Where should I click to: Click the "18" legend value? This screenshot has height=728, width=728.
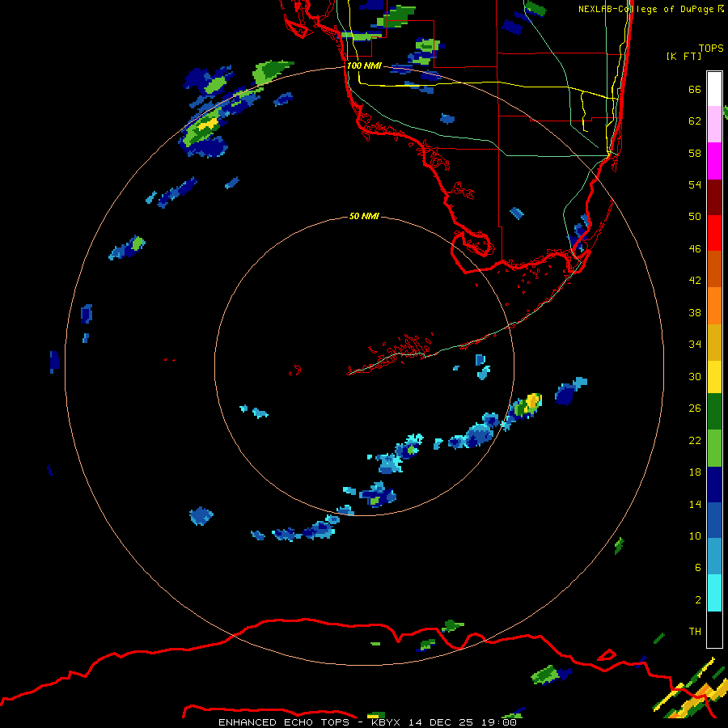[695, 472]
